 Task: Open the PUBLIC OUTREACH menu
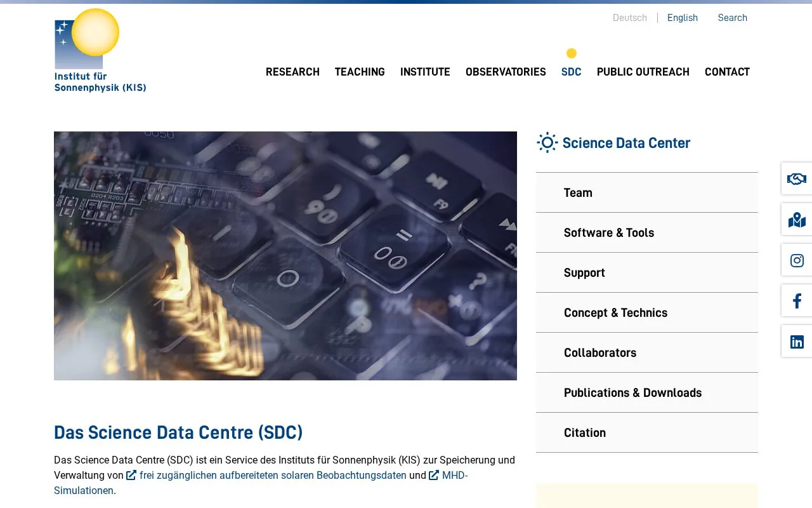tap(643, 72)
